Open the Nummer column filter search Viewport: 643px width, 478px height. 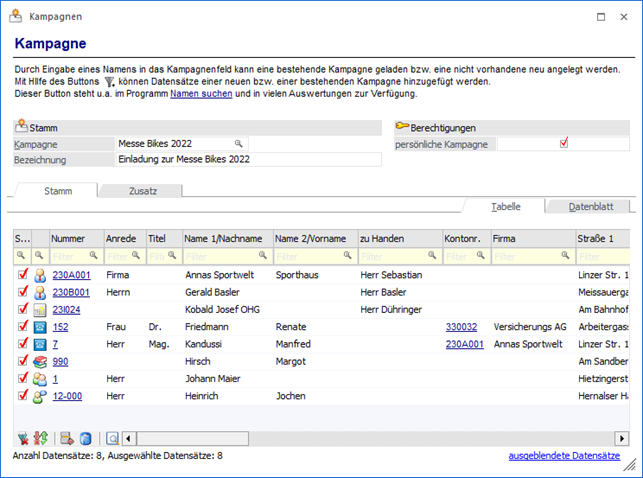pyautogui.click(x=94, y=256)
